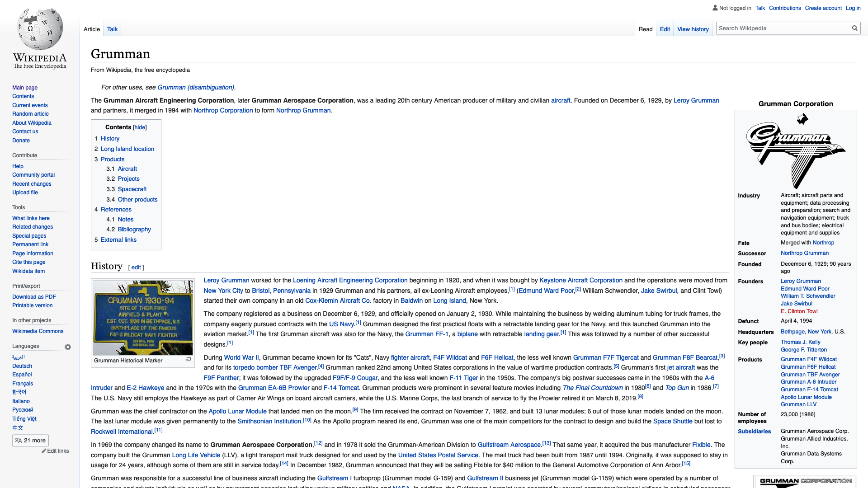
Task: Click the user icon beside Not logged in
Action: coord(715,8)
